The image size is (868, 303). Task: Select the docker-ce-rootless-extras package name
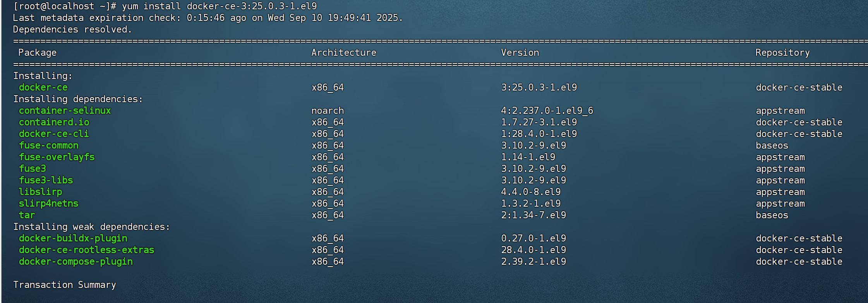(x=87, y=250)
